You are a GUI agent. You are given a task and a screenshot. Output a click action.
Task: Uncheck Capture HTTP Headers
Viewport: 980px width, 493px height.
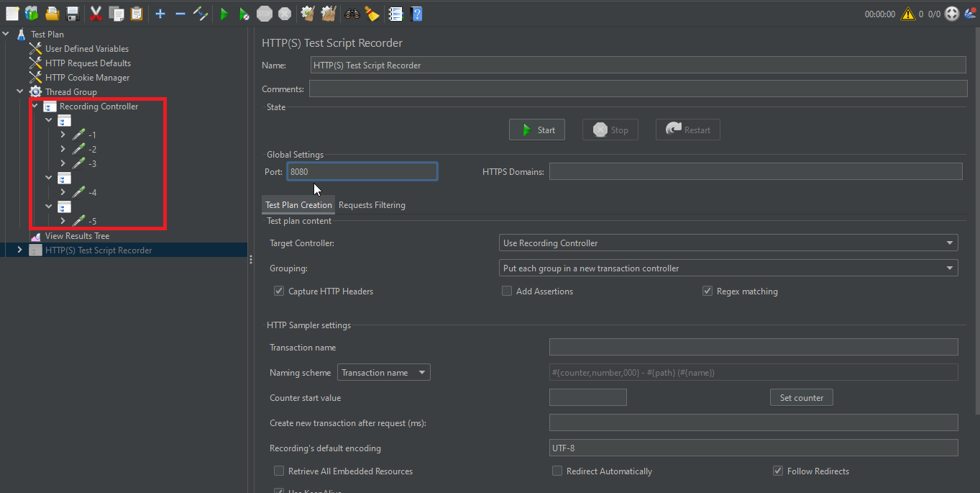279,291
